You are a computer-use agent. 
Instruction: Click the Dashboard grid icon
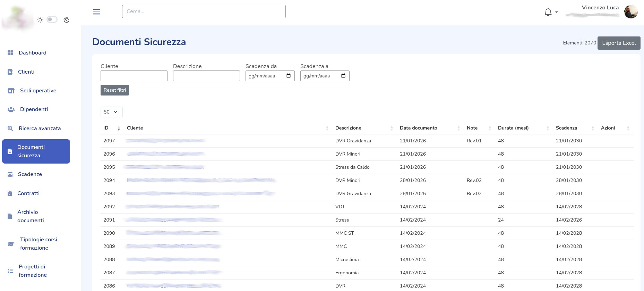coord(10,53)
